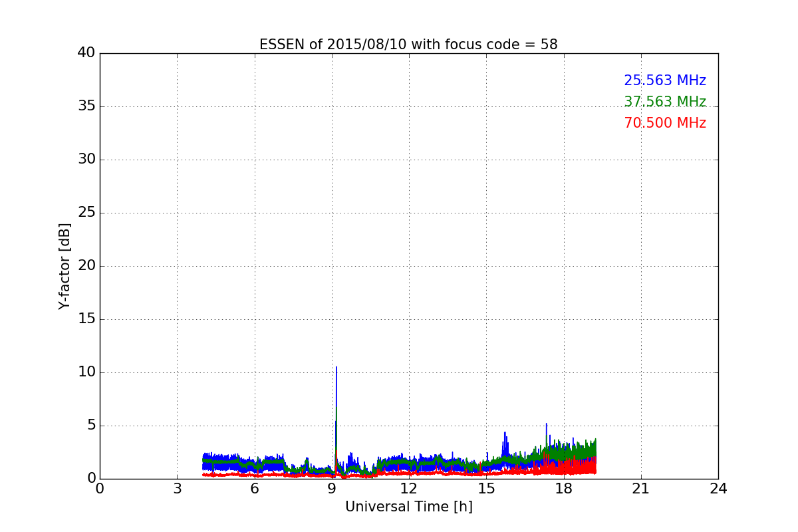Screen dimensions: 798x532
Task: Click y-axis tick label 15
Action: [86, 319]
